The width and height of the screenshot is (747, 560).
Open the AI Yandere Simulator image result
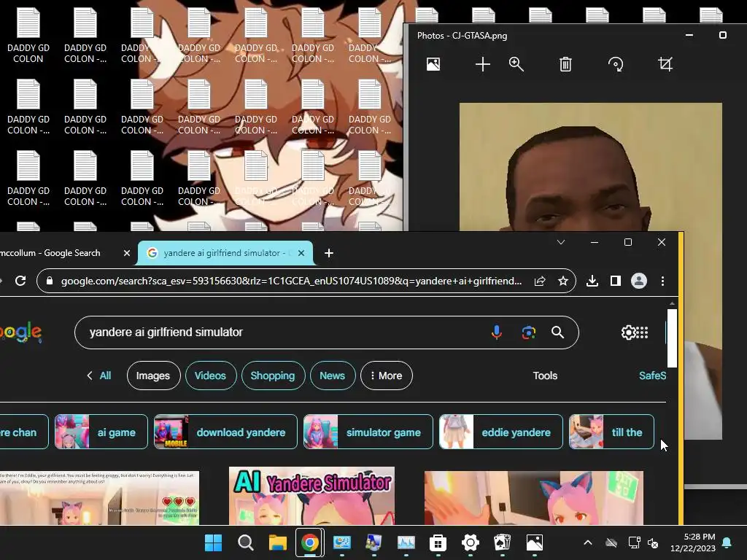pyautogui.click(x=311, y=496)
